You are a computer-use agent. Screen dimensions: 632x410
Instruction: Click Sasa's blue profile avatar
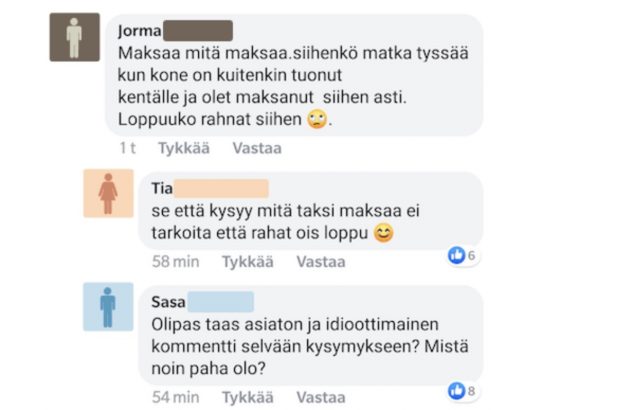click(108, 305)
